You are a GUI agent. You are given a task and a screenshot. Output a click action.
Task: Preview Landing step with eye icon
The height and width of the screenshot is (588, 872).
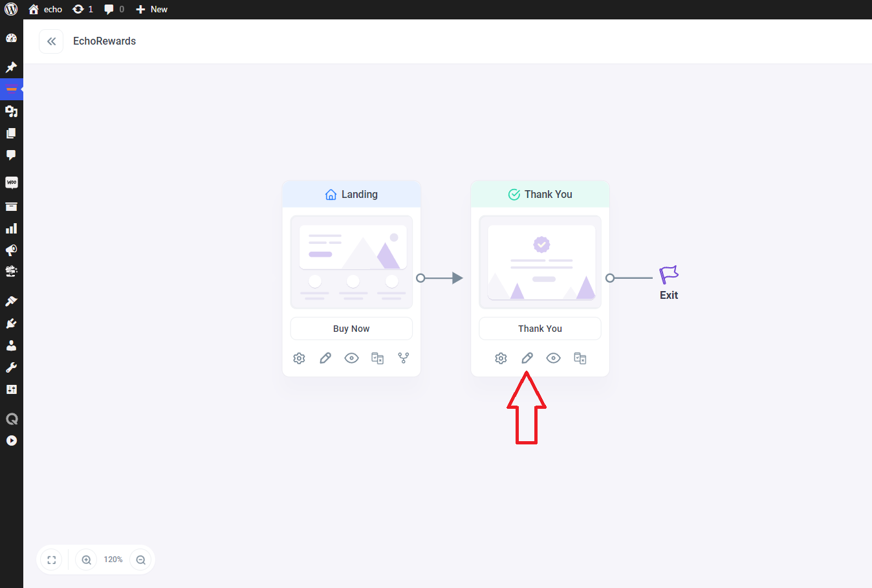click(x=351, y=358)
